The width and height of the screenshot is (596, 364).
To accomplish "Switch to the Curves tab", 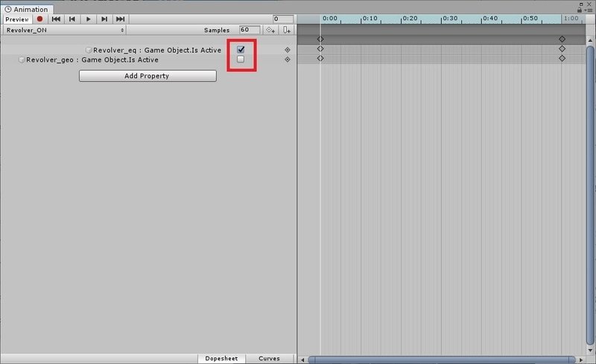I will 269,358.
